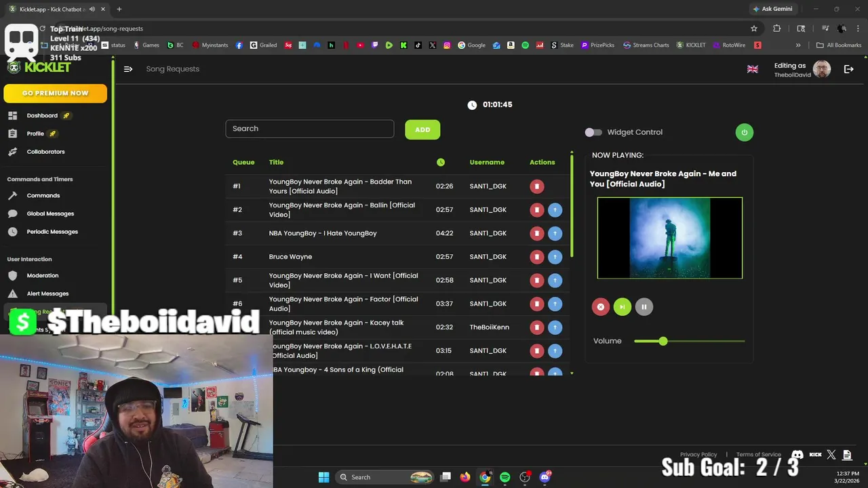This screenshot has width=868, height=488.
Task: Open Spotify from the taskbar
Action: pos(505,477)
